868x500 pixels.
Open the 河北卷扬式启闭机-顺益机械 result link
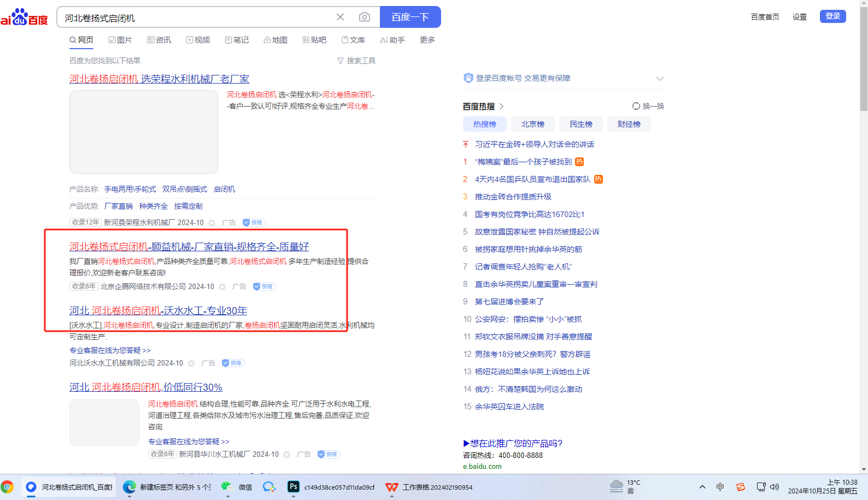[189, 247]
